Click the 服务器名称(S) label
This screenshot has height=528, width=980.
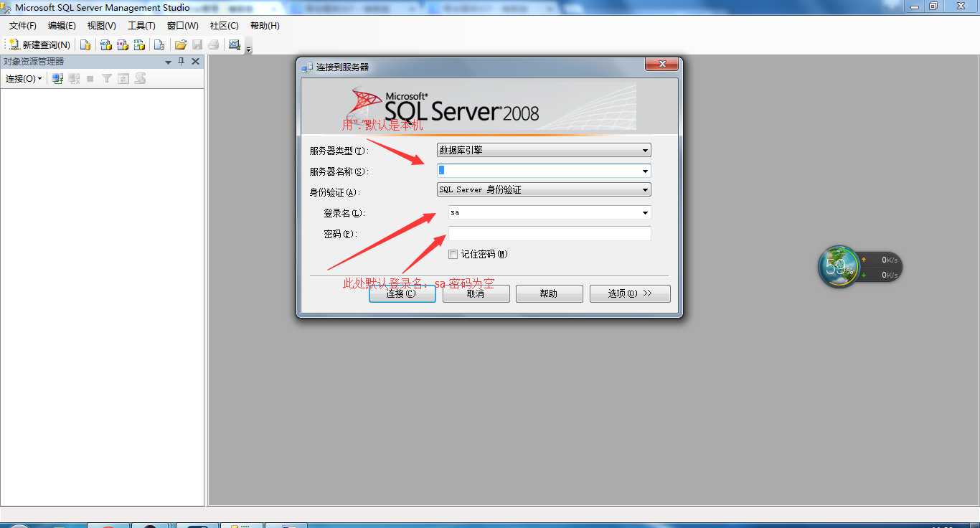pos(338,171)
